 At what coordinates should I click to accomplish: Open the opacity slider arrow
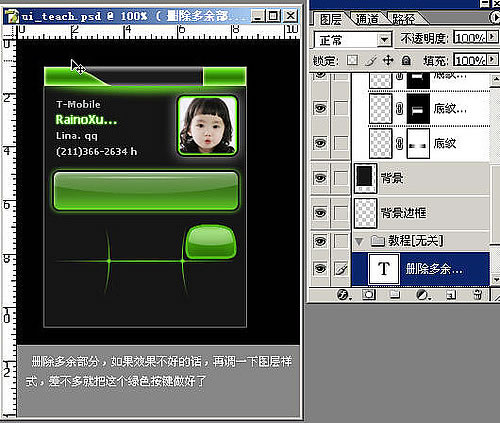[492, 37]
